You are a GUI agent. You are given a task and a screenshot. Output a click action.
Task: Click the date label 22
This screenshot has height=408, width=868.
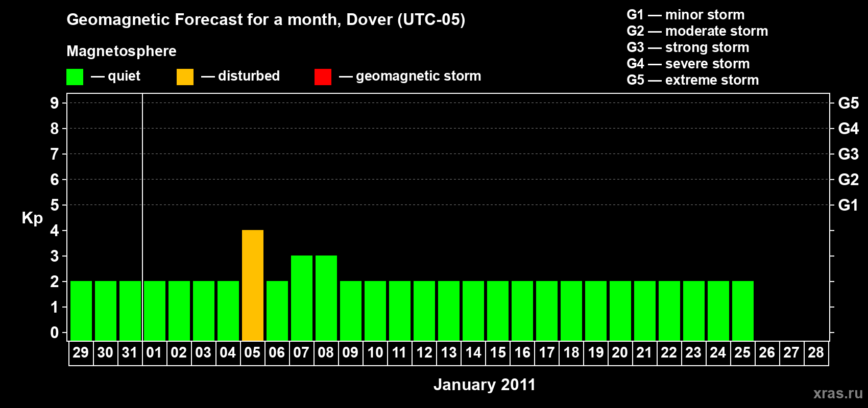coord(669,352)
